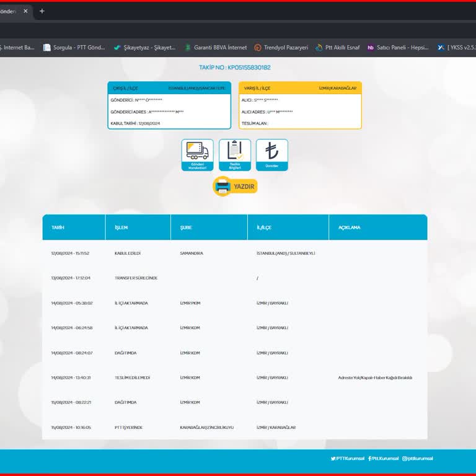The height and width of the screenshot is (476, 476).
Task: Open the @pttkurumsal Instagram link
Action: (x=418, y=459)
